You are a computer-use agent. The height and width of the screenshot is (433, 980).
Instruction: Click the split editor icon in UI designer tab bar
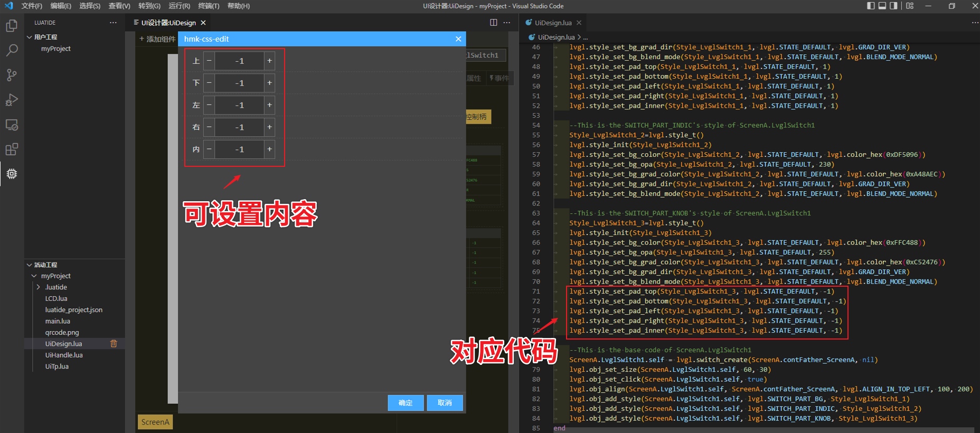(x=493, y=23)
